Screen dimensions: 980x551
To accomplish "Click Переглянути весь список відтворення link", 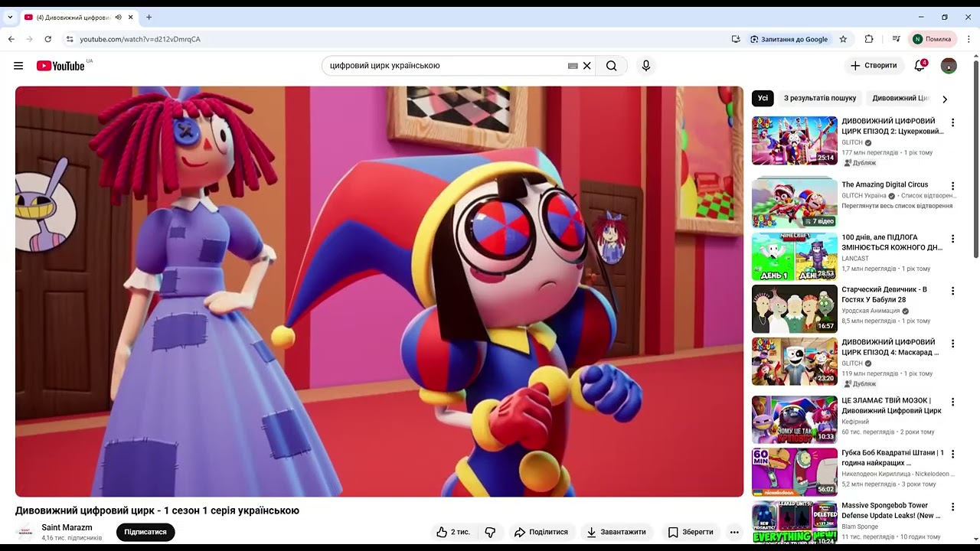I will point(897,206).
